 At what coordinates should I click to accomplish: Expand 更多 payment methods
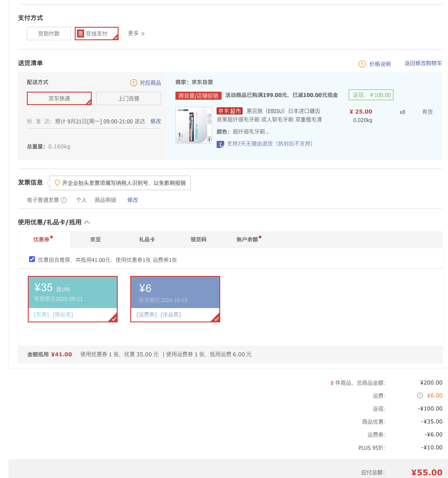[137, 33]
